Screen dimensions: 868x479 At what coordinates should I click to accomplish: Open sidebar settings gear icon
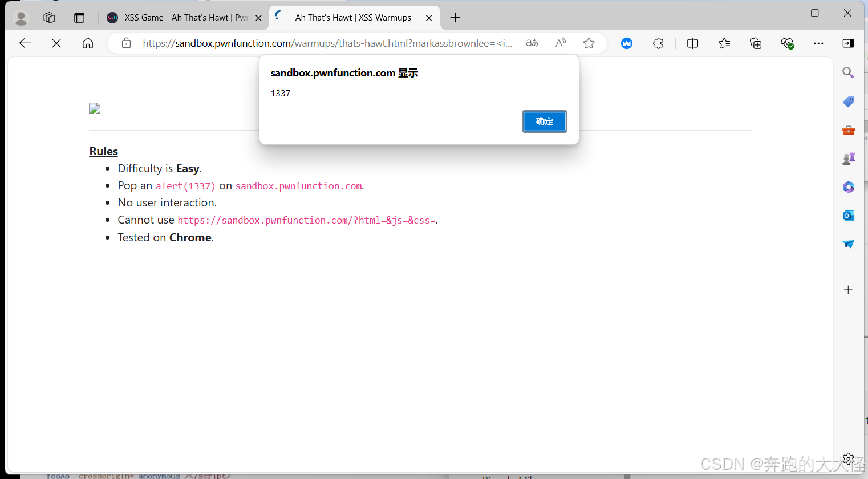pyautogui.click(x=849, y=458)
